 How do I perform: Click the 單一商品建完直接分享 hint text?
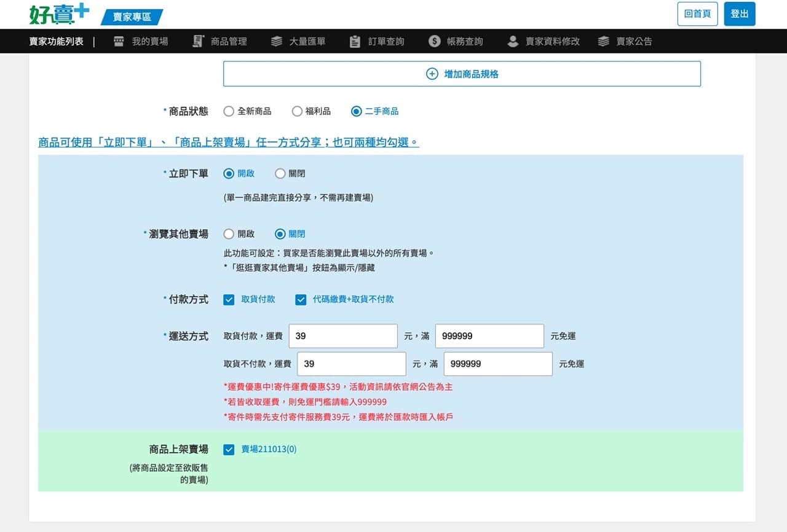click(x=298, y=198)
